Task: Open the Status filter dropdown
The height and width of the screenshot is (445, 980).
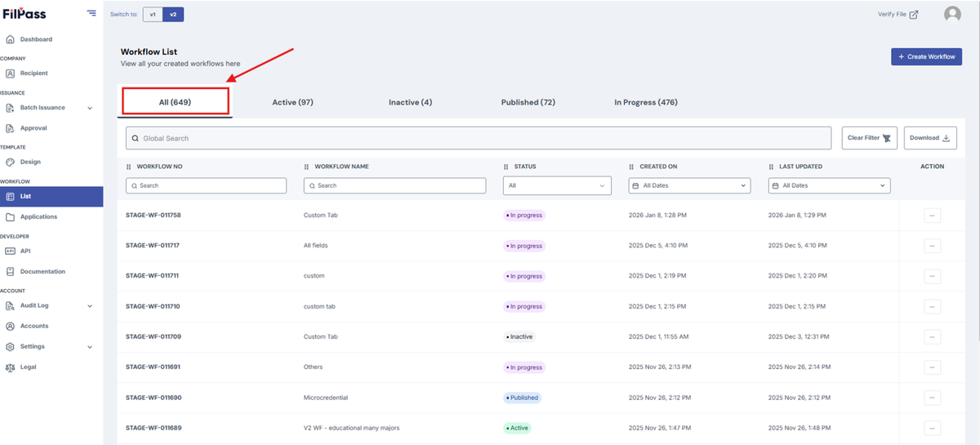Action: (557, 185)
